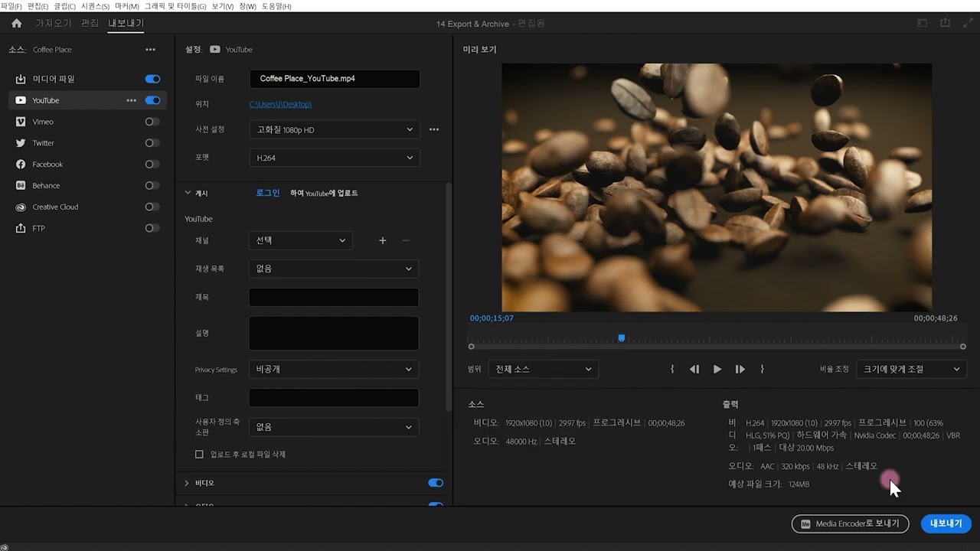
Task: Click the 내보내기 export button
Action: (x=946, y=523)
